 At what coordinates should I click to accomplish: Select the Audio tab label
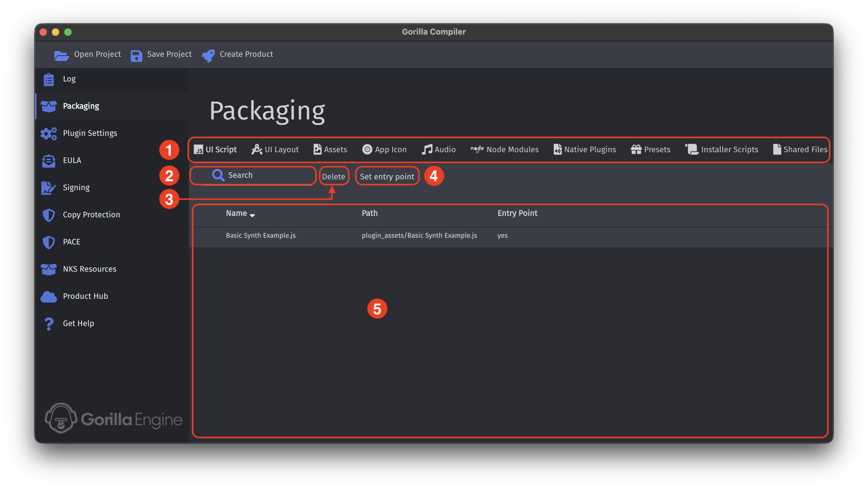click(445, 149)
